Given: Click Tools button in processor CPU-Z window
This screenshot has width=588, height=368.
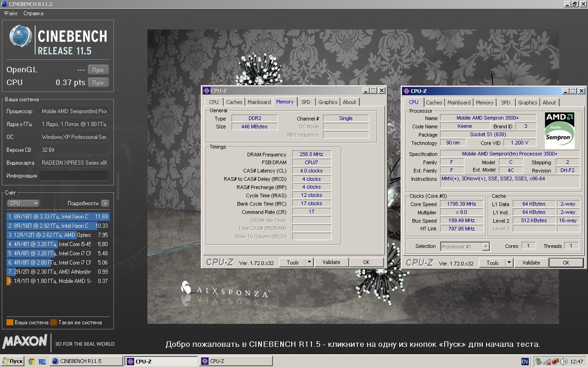Looking at the screenshot, I should pos(492,263).
